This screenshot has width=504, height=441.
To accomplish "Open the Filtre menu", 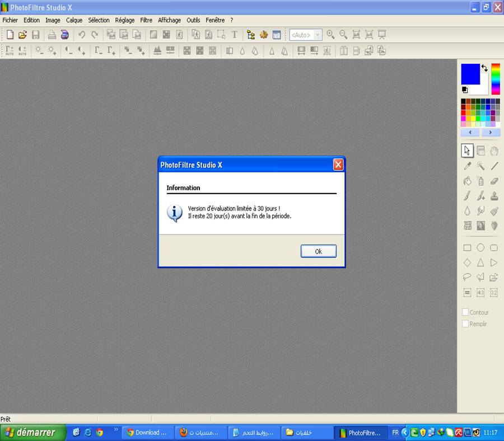I will 146,20.
